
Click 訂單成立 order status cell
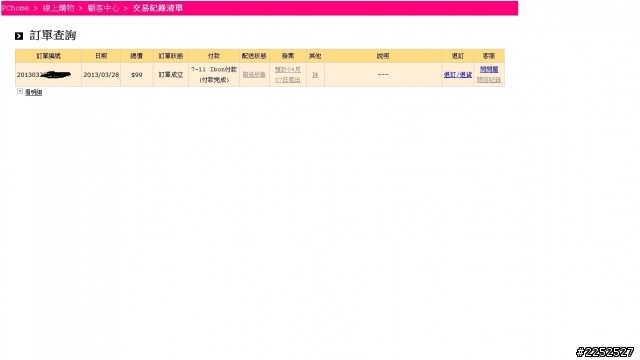[171, 75]
